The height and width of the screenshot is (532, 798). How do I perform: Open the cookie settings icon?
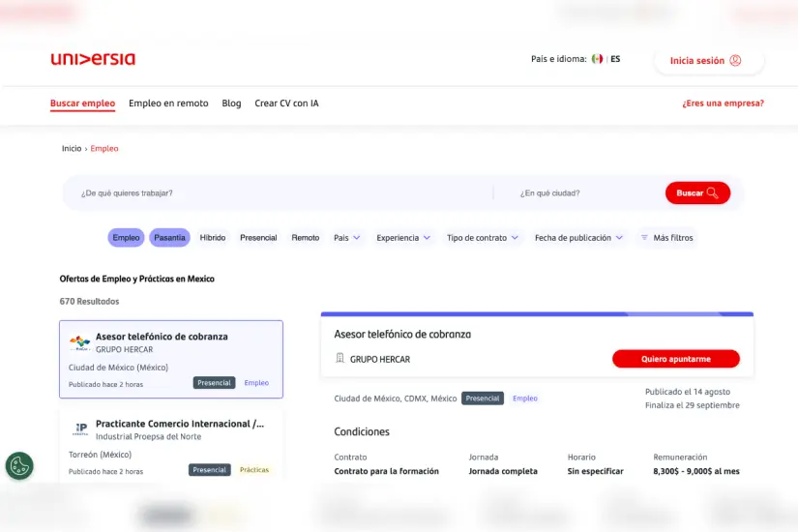19,466
